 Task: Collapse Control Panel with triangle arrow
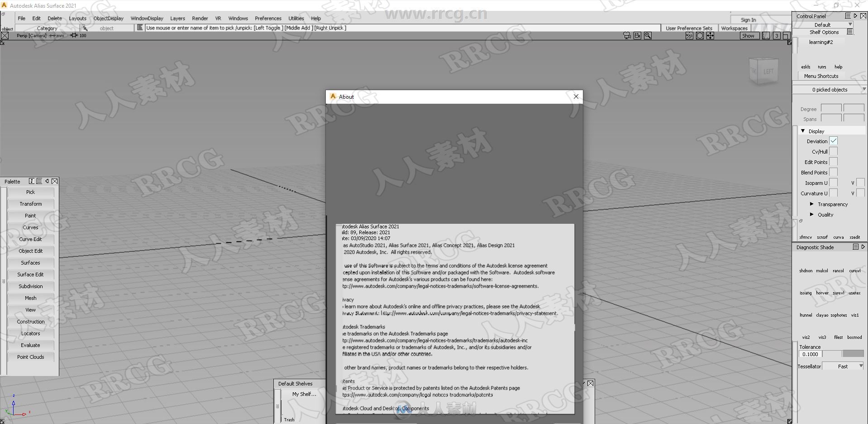(855, 16)
